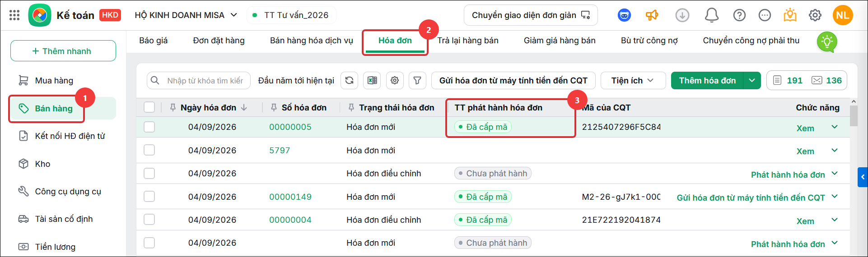The height and width of the screenshot is (257, 868).
Task: Click the Thêm nhanh button
Action: coord(63,51)
